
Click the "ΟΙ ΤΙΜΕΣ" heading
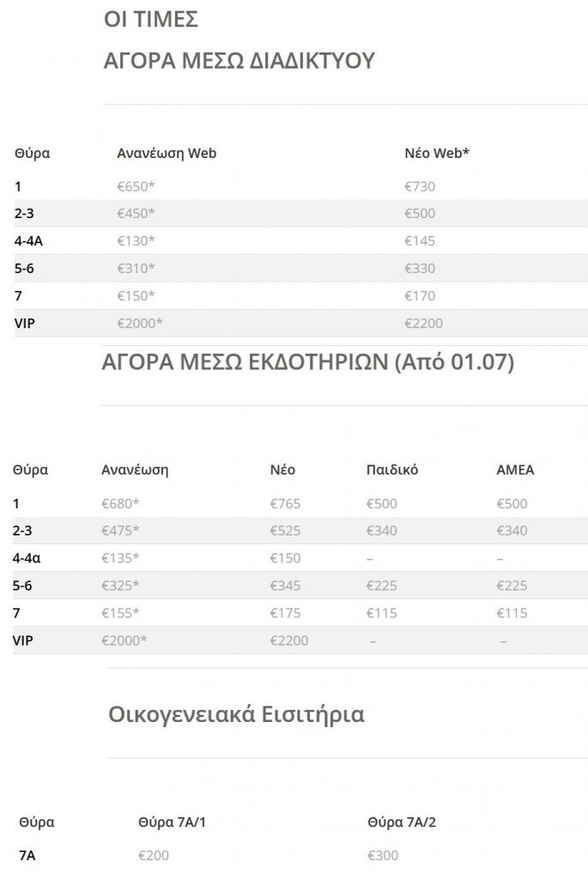point(151,19)
